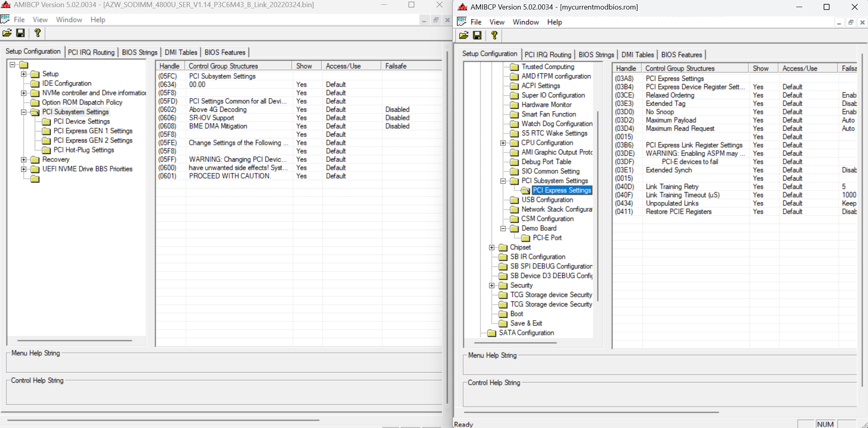Select the Link Training Retry row
868x428 pixels.
tap(735, 187)
